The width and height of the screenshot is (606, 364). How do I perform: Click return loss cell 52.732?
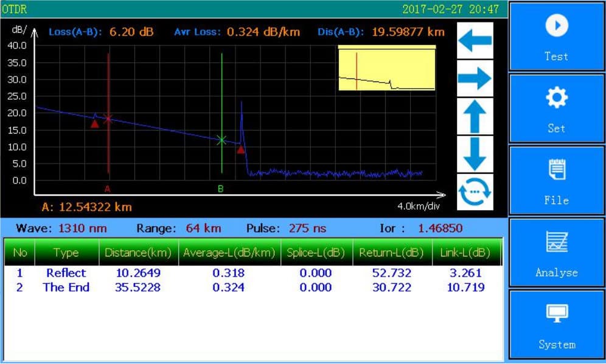391,273
